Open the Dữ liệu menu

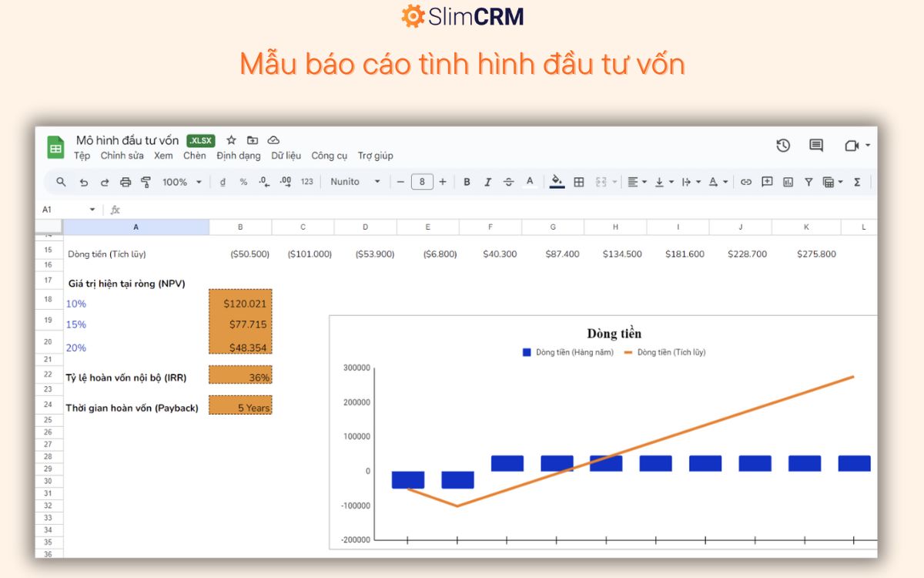286,156
